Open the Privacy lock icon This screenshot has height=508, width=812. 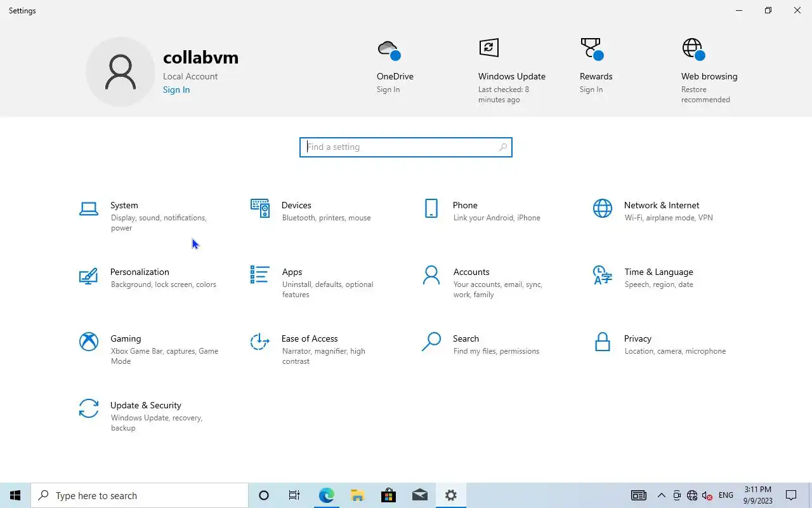tap(602, 342)
